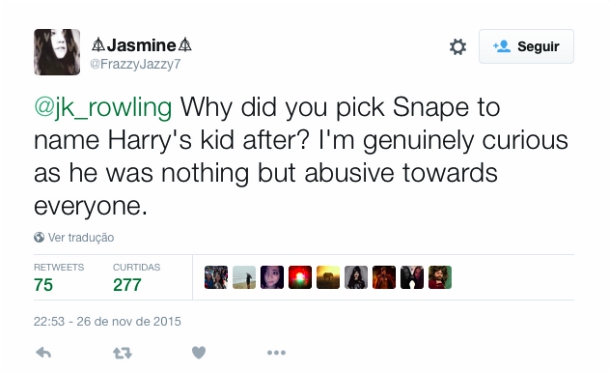Open the first liker avatar thumbnail
The width and height of the screenshot is (610, 373).
(x=216, y=277)
